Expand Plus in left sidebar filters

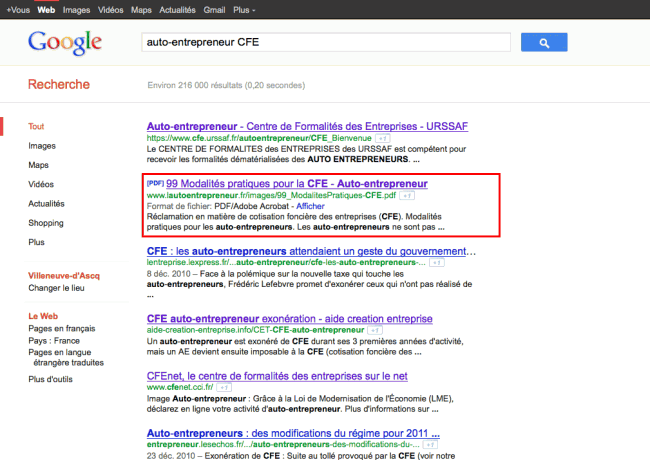point(36,242)
